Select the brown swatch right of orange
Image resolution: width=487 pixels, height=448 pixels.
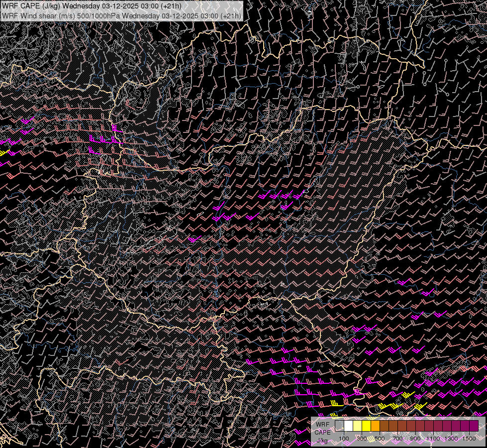pyautogui.click(x=385, y=426)
